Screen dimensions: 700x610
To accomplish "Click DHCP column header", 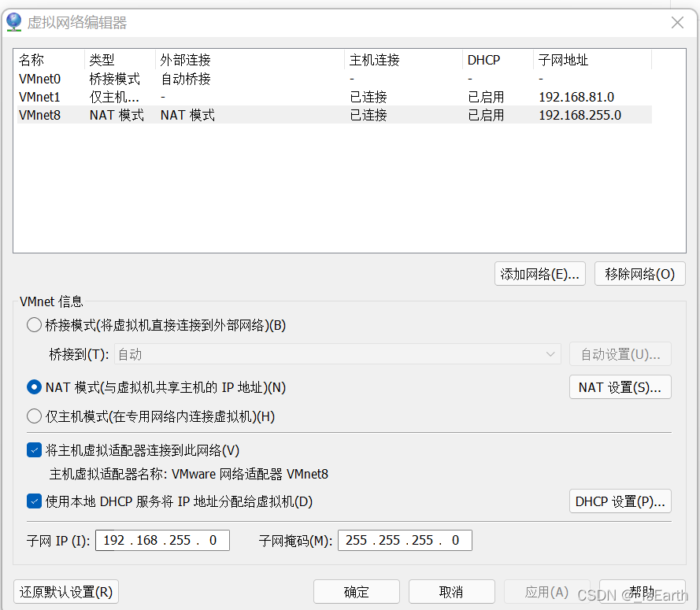I will click(498, 60).
